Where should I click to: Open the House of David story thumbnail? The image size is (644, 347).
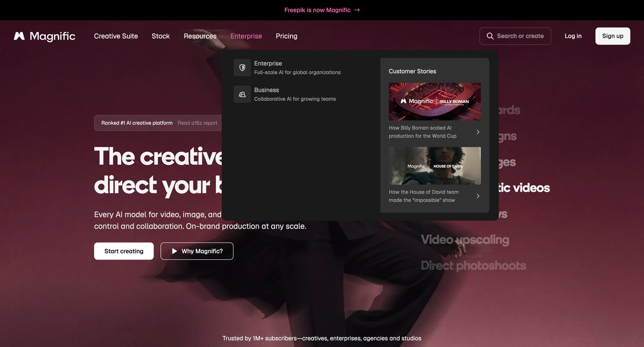435,166
